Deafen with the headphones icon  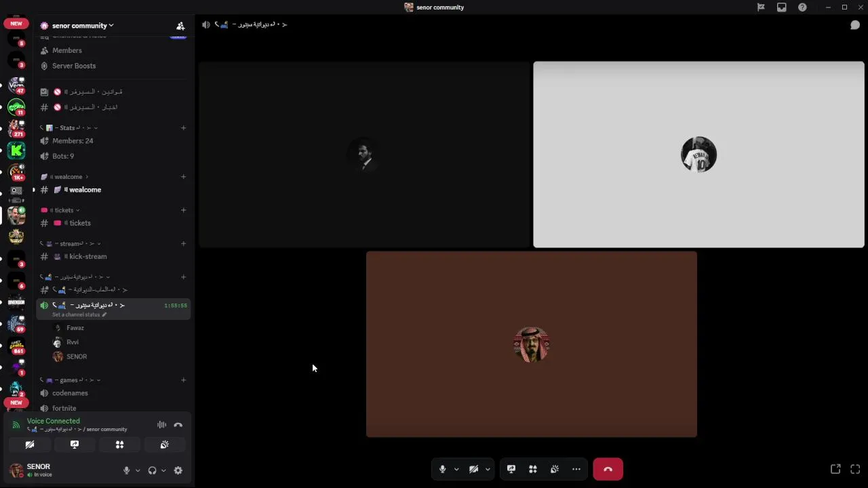point(152,470)
